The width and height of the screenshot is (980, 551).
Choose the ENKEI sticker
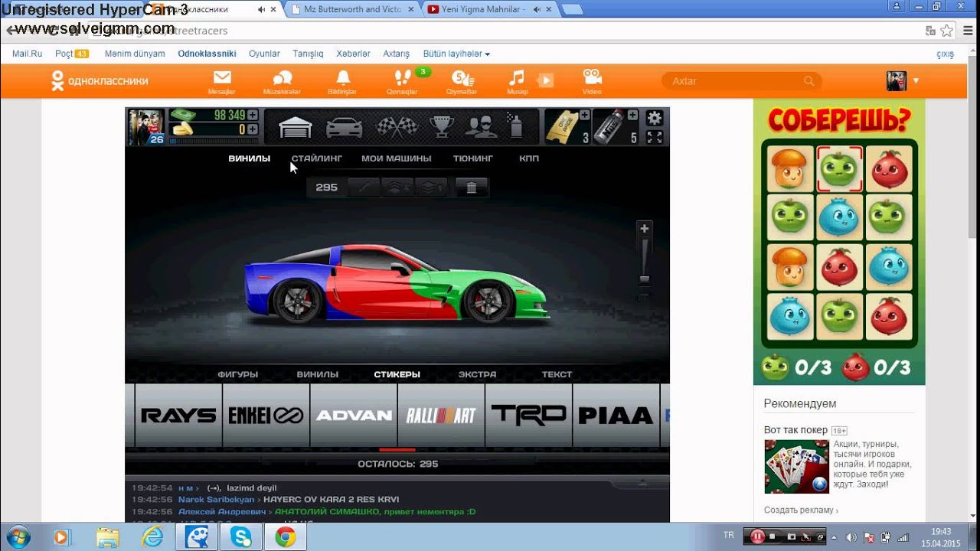[266, 416]
